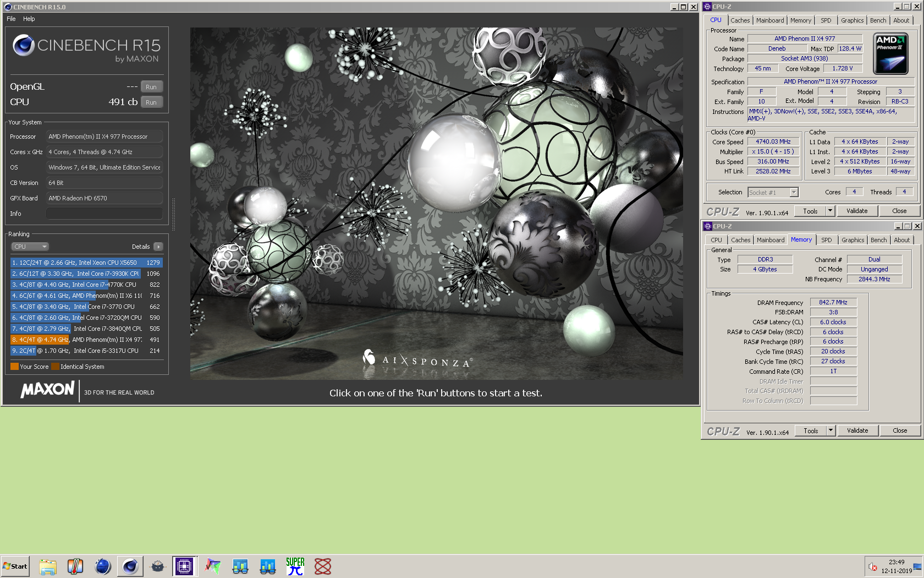Run the CPU benchmark test
This screenshot has height=578, width=924.
click(x=151, y=102)
